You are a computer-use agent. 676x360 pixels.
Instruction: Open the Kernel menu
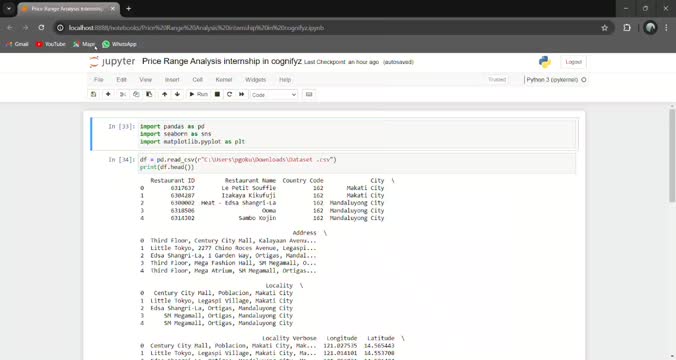[x=224, y=80]
